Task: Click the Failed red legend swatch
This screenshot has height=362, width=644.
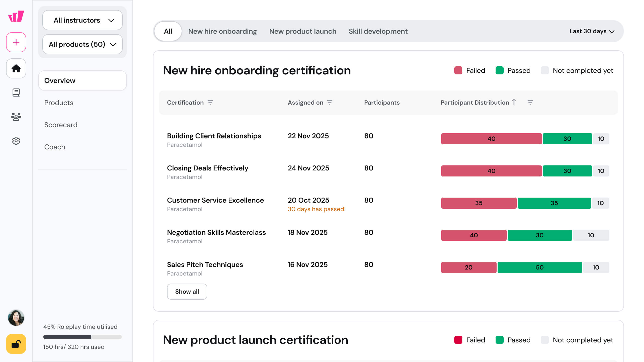Action: 458,70
